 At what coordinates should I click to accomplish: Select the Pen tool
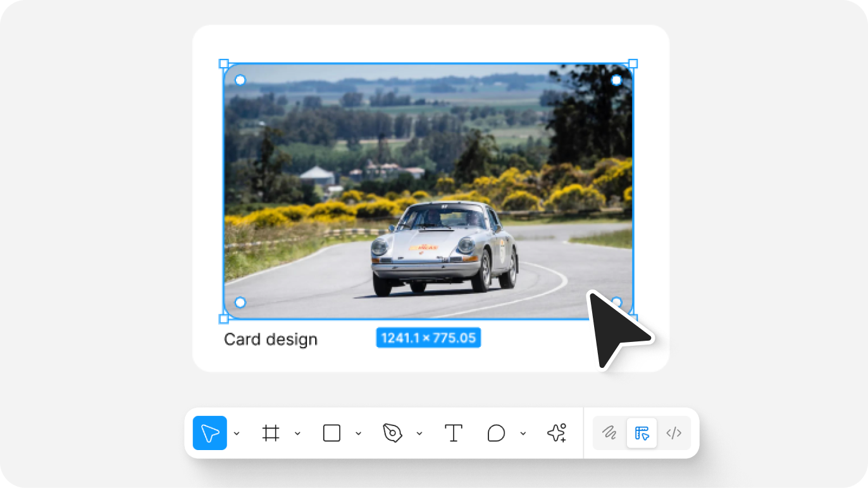[392, 433]
